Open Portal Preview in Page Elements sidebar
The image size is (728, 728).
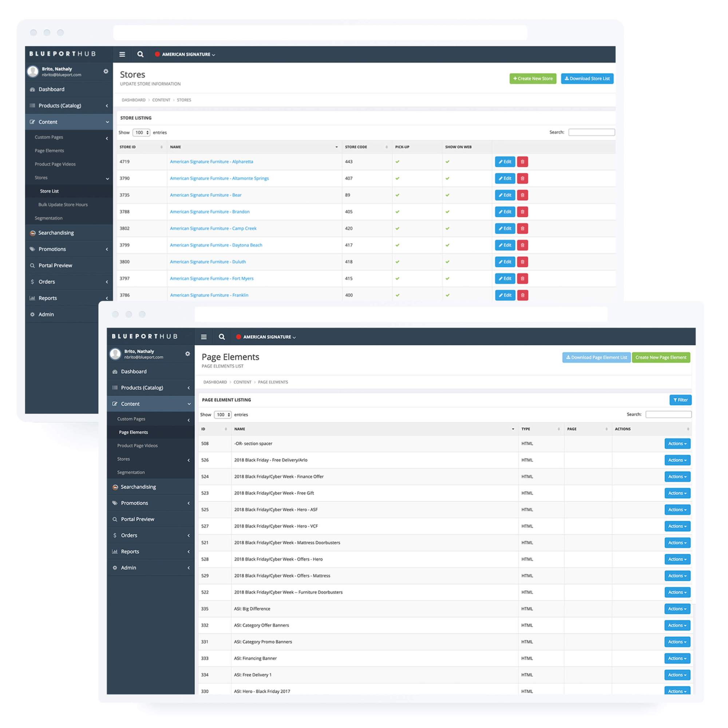coord(151,519)
